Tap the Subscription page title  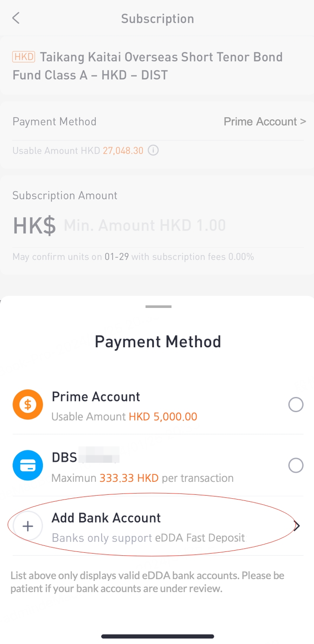(157, 19)
